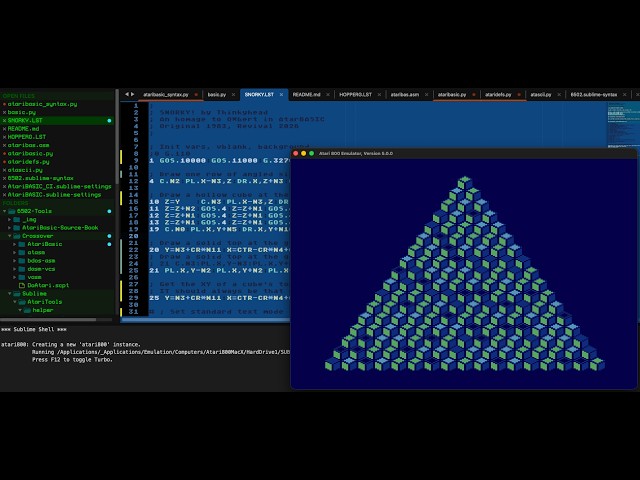Image resolution: width=640 pixels, height=480 pixels.
Task: Click the unsaved dot on ataridefs.py tab
Action: coord(519,95)
